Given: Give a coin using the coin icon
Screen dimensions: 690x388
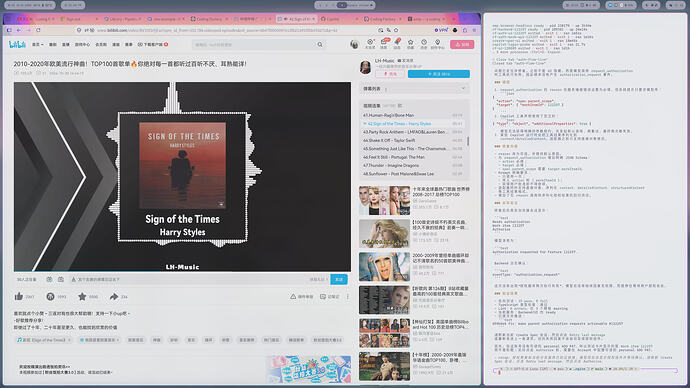Looking at the screenshot, I should 50,296.
